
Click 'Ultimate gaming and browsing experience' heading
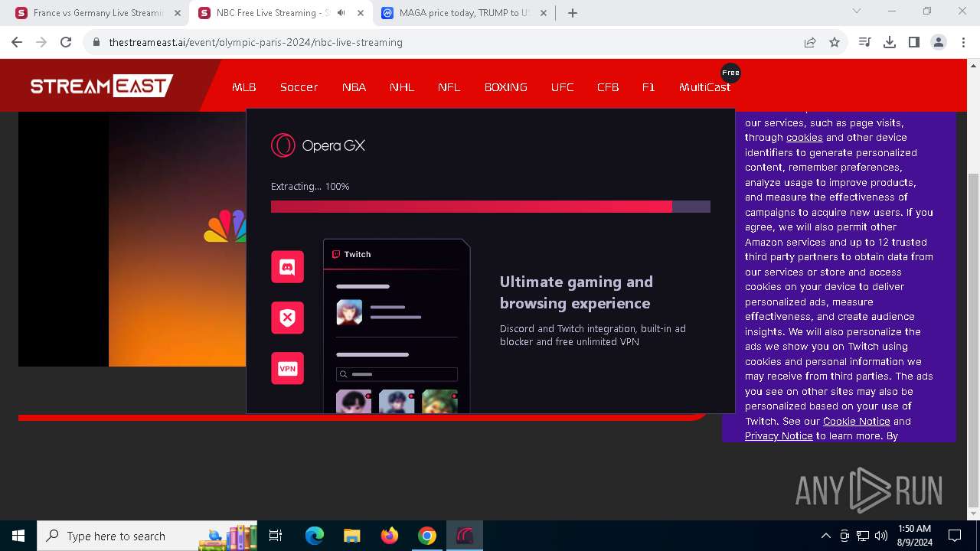point(577,292)
